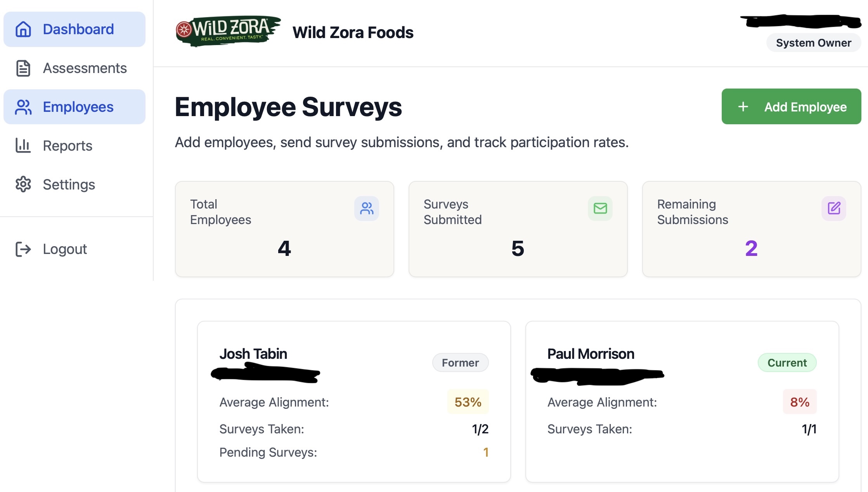Select Josh Tabin's 53% alignment highlight
The width and height of the screenshot is (868, 492).
pos(468,402)
